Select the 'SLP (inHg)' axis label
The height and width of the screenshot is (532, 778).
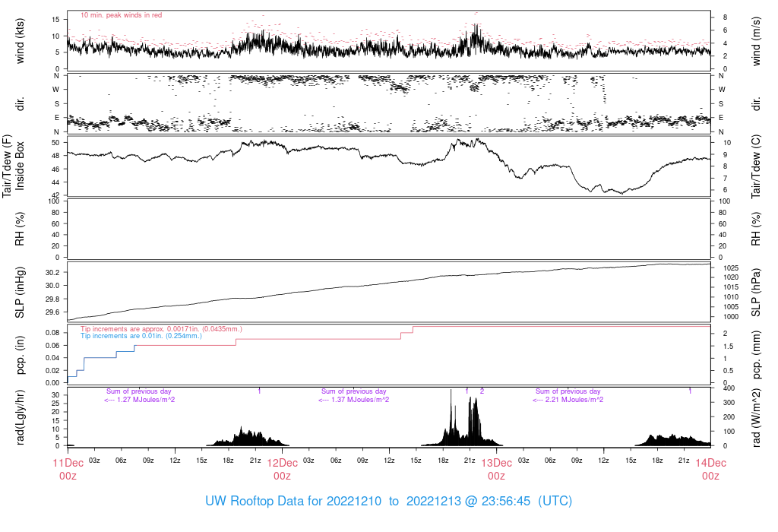[x=20, y=293]
